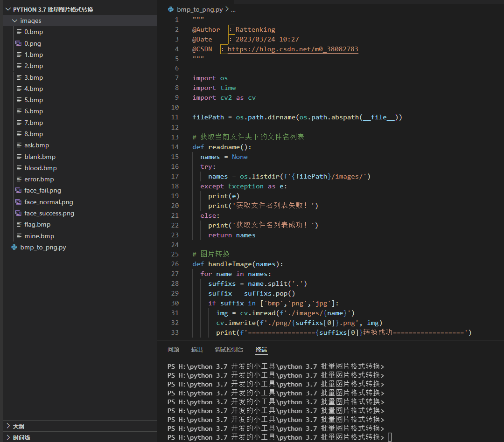Viewport: 504px width, 442px height.
Task: Click the PNG icon beside face_fail.png
Action: click(x=18, y=190)
